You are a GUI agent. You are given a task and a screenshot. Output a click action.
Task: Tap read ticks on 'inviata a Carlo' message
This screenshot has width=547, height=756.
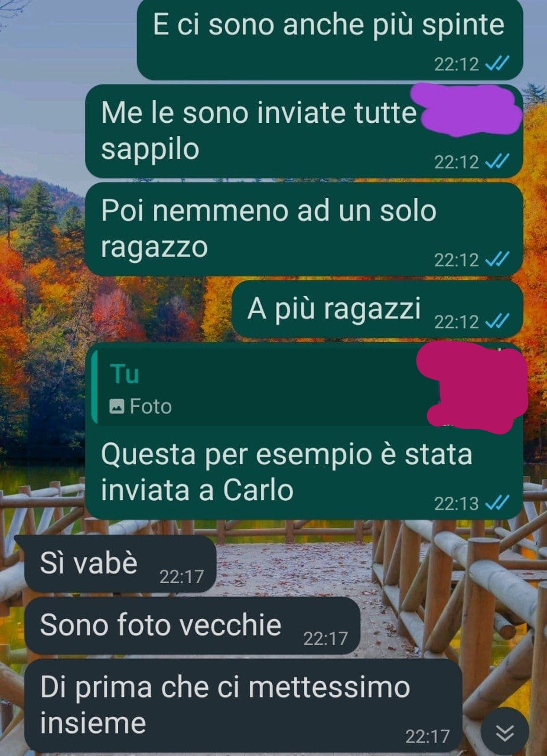[497, 503]
